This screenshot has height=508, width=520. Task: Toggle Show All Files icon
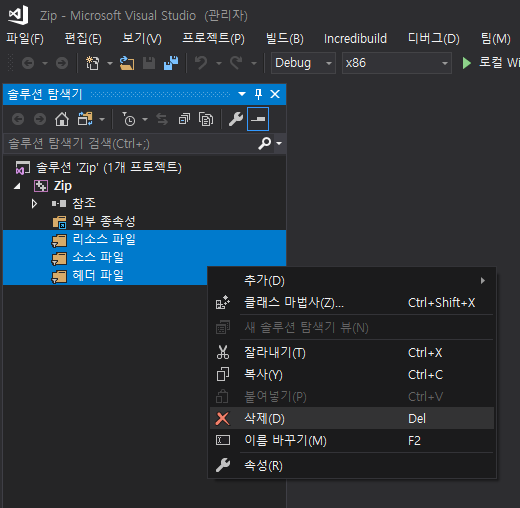coord(206,119)
